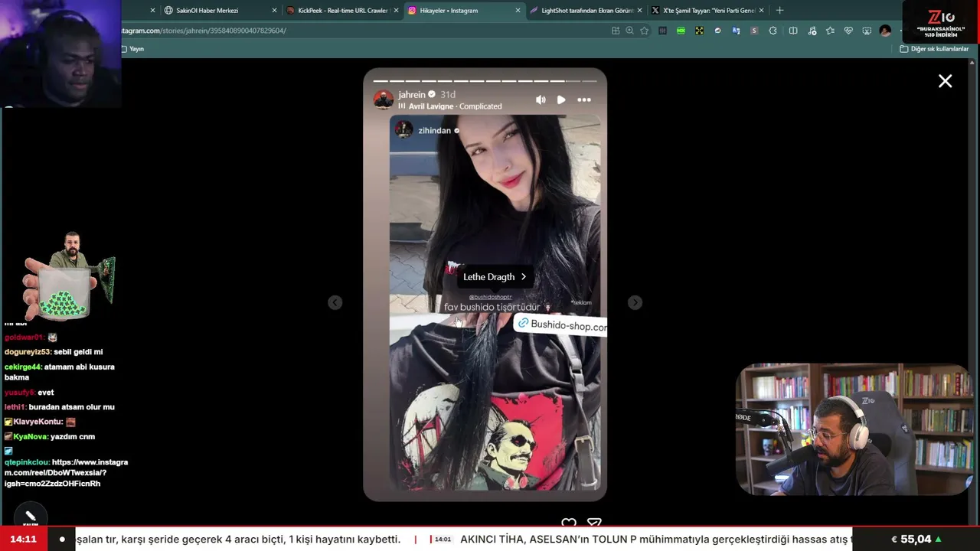Click the chat message 'sebil geldi mi'
This screenshot has height=551, width=980.
(78, 352)
